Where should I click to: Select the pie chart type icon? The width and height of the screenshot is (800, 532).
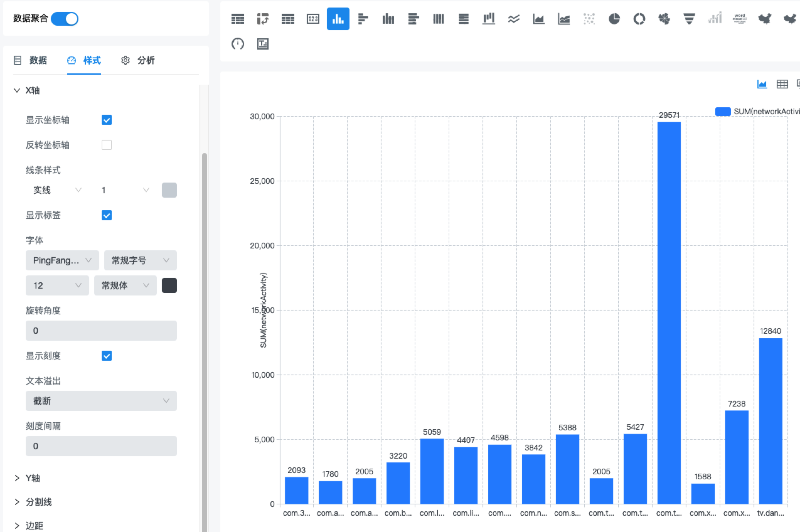tap(614, 19)
